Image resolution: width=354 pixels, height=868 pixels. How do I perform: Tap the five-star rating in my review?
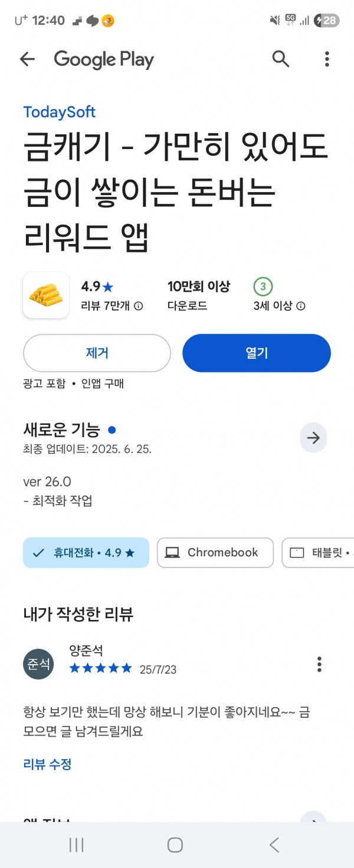[x=101, y=668]
